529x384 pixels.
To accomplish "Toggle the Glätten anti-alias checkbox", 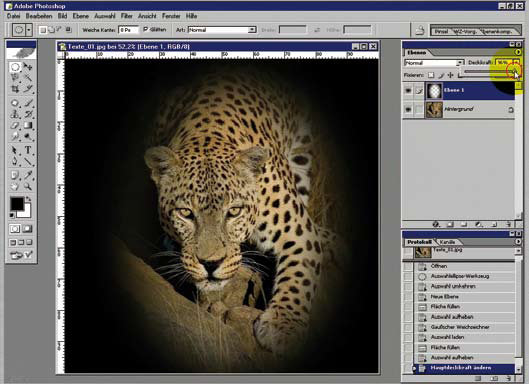I will 146,30.
